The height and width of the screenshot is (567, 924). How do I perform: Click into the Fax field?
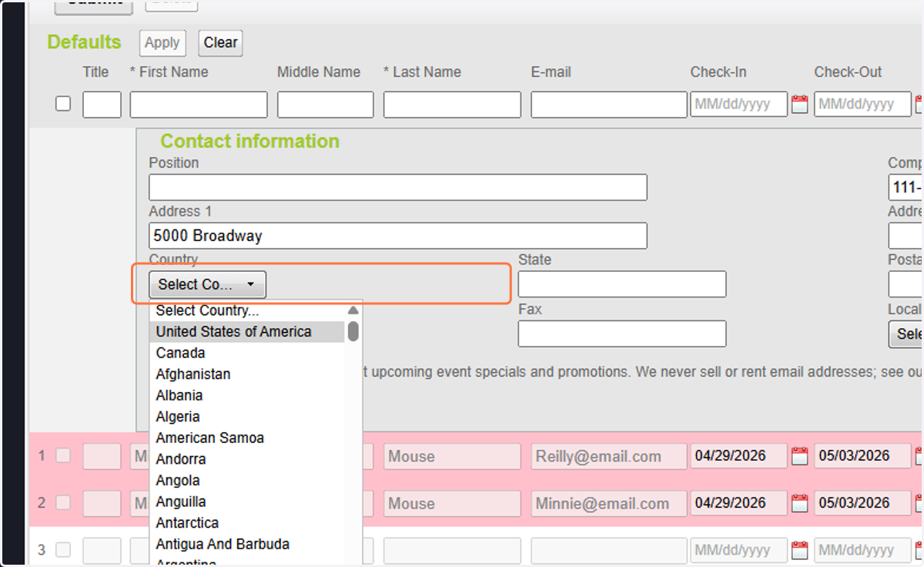[x=622, y=334]
